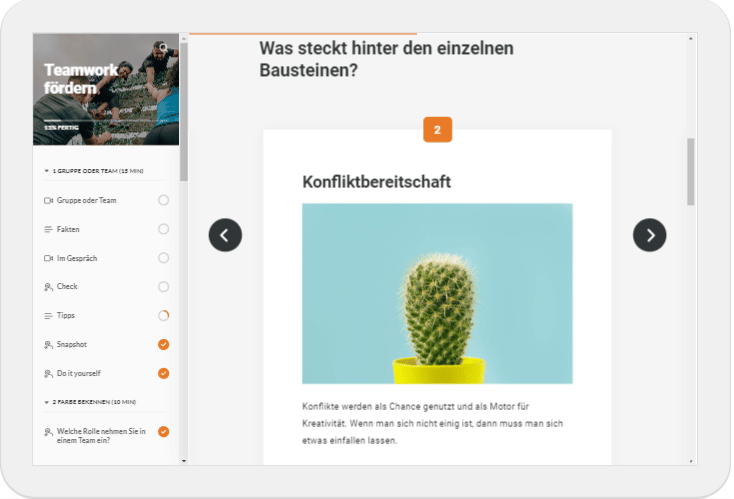Click video icon beside Gruppe oder Team
This screenshot has width=734, height=499.
coord(48,200)
